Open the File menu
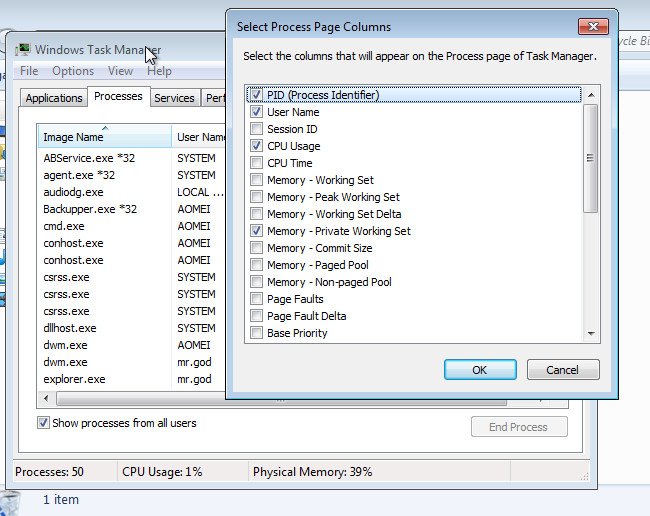 coord(29,71)
